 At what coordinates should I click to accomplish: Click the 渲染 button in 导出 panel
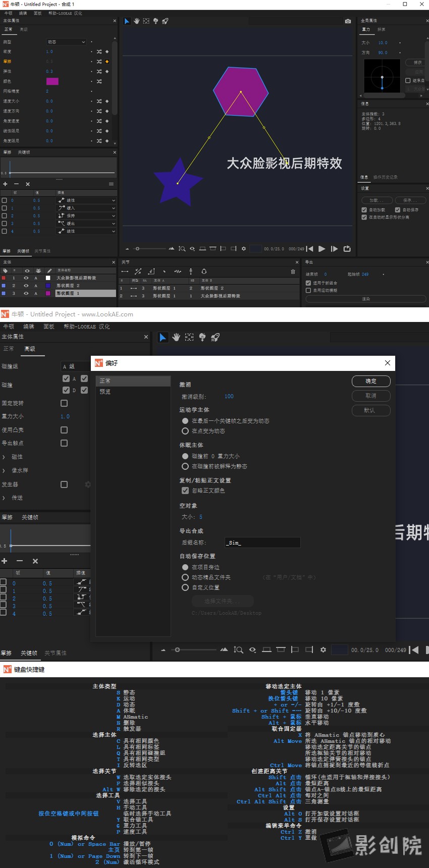pos(366,299)
